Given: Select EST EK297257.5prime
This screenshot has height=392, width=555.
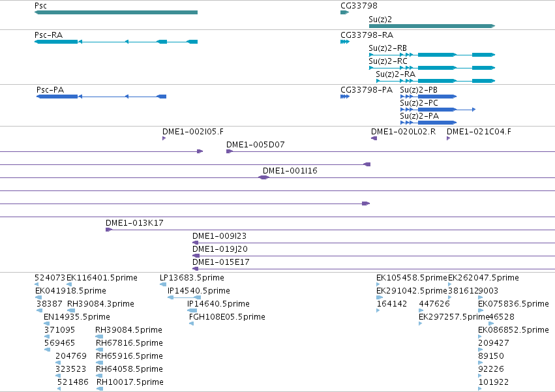Looking at the screenshot, I should (x=454, y=317).
